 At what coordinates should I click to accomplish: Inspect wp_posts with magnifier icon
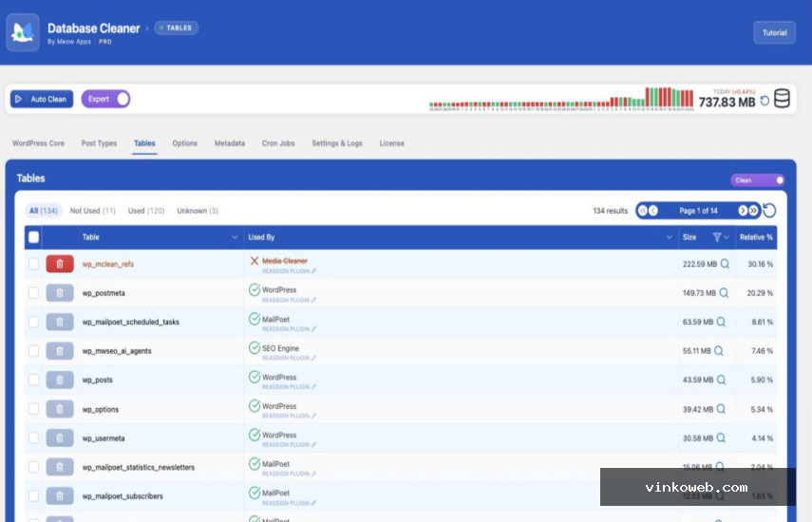pos(721,380)
